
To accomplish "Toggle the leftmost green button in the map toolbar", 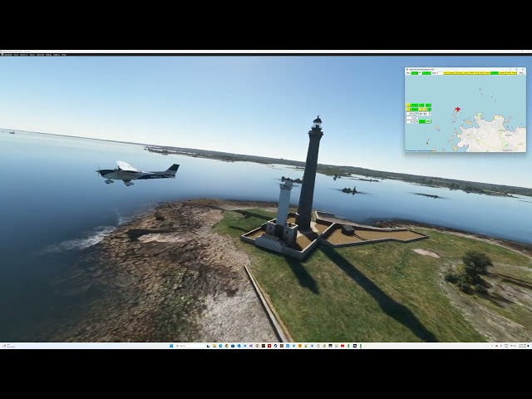I will 415,73.
